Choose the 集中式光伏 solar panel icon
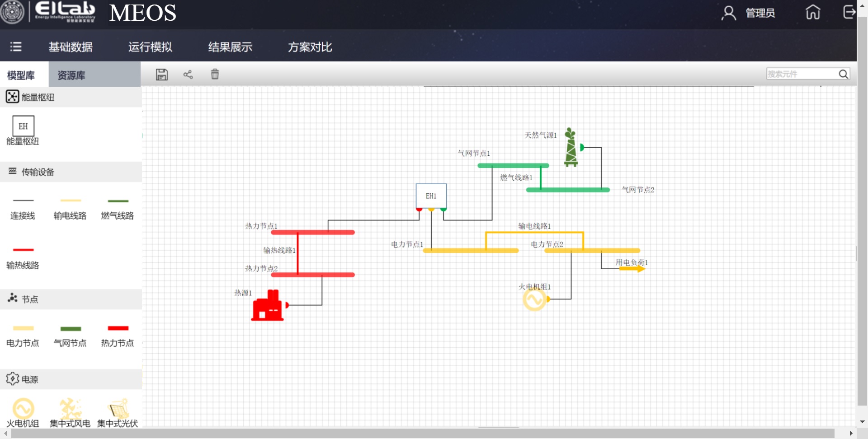 pos(118,409)
